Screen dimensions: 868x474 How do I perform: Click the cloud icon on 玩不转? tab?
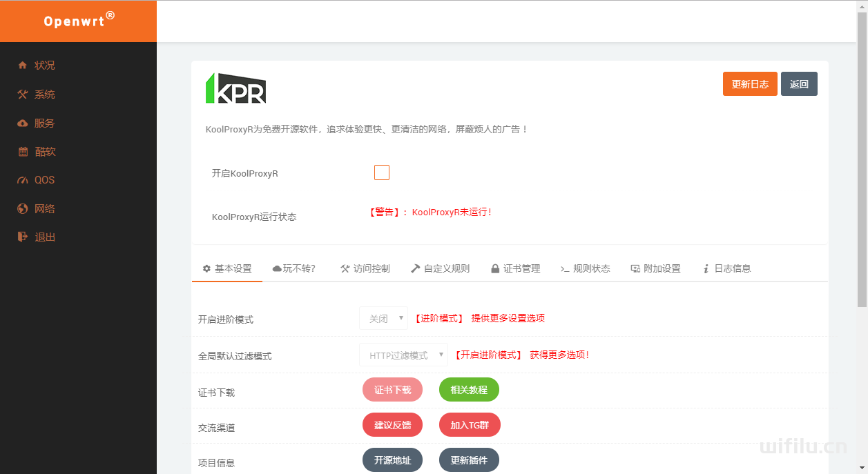(x=277, y=269)
